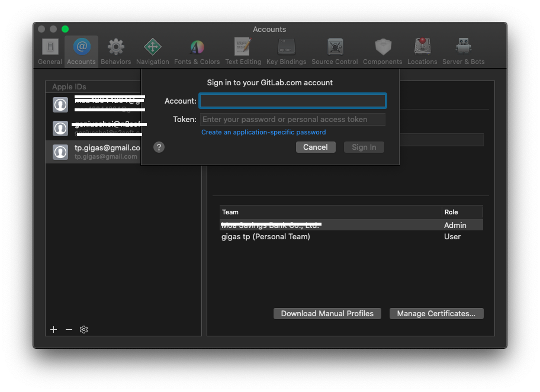Screen dimensions: 540x392
Task: Select the Accounts preferences tab
Action: (x=81, y=52)
